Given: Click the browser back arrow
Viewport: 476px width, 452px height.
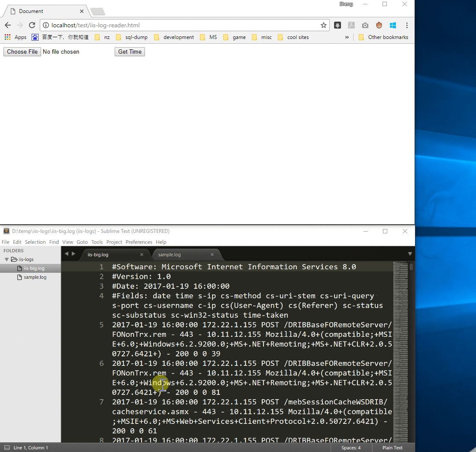Looking at the screenshot, I should [x=7, y=25].
